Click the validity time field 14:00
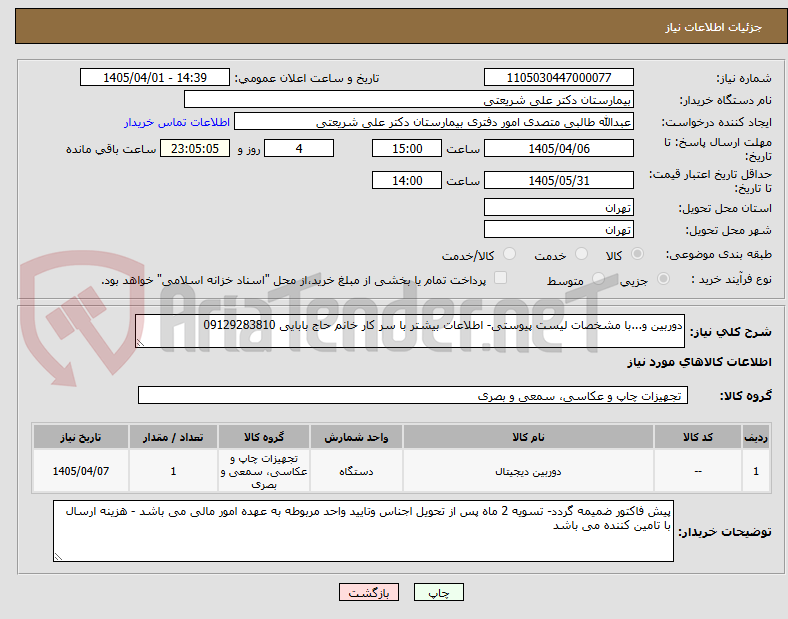The width and height of the screenshot is (788, 619). tap(407, 180)
